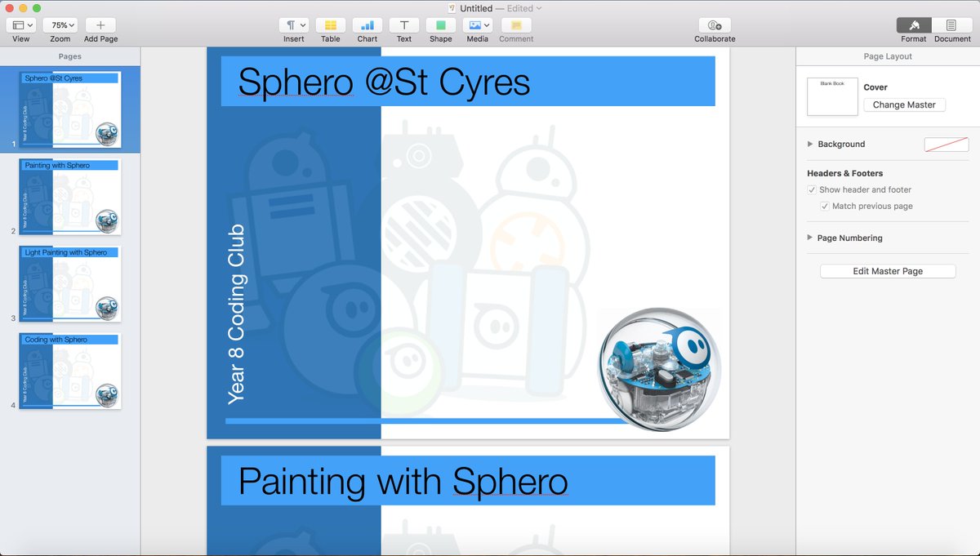Select page 2 thumbnail Painting with Sphero

pyautogui.click(x=70, y=197)
